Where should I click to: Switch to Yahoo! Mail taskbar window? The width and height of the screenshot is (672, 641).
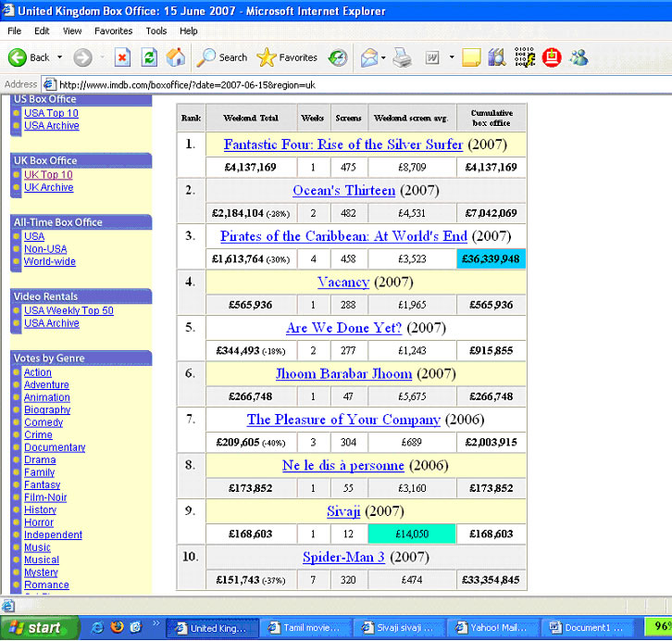[490, 627]
